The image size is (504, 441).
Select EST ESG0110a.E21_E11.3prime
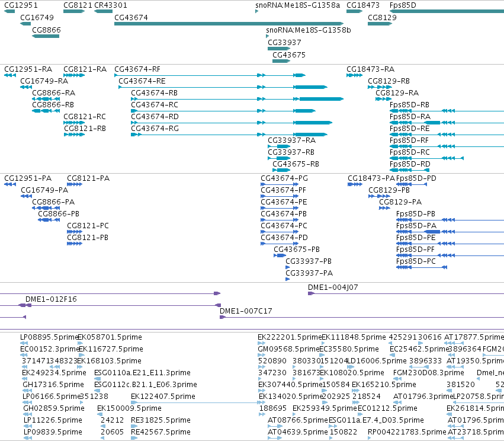click(142, 372)
